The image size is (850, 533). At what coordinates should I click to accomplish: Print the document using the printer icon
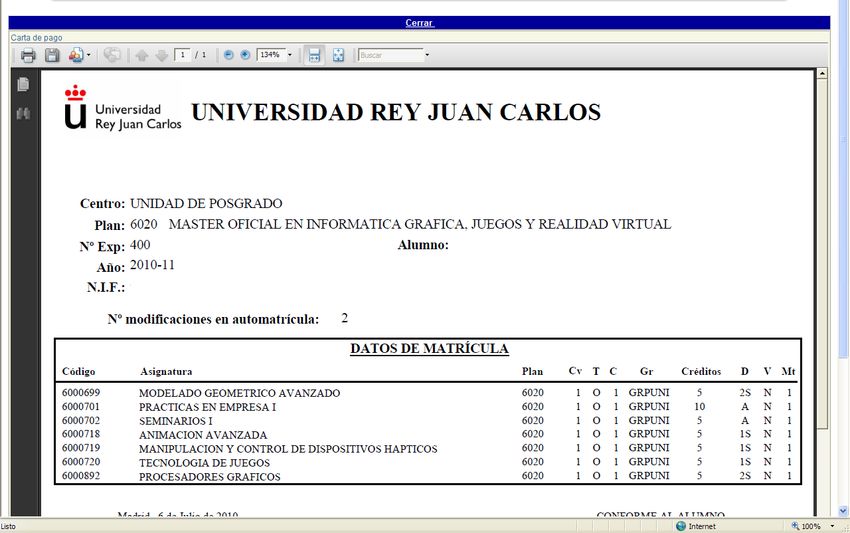point(28,55)
